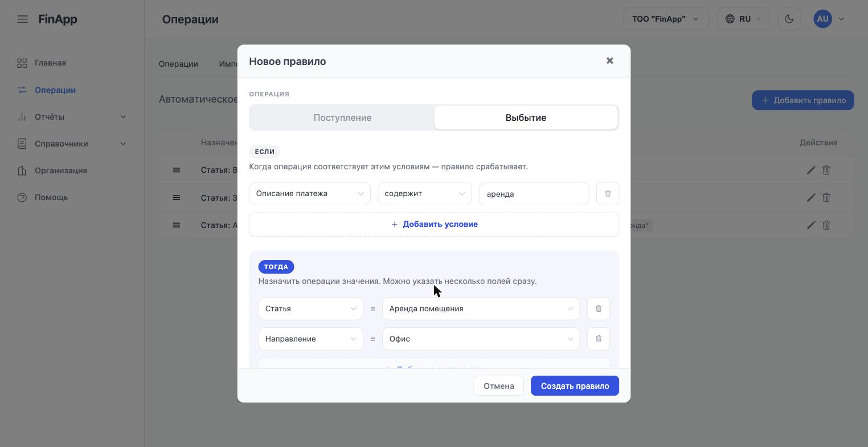The width and height of the screenshot is (868, 447).
Task: Open the Операции tab
Action: 178,64
